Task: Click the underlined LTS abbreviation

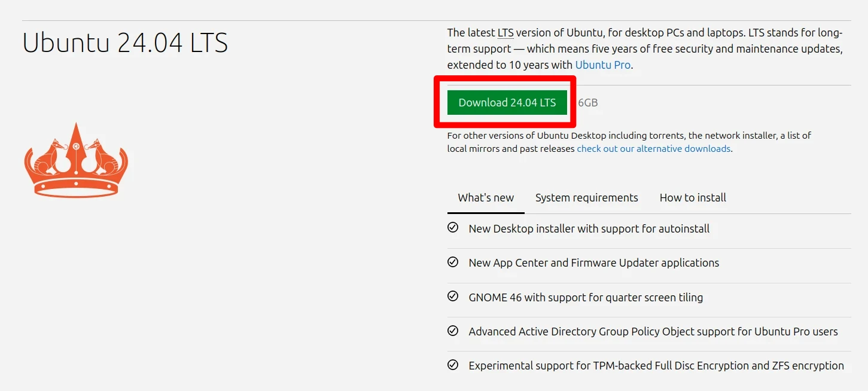Action: tap(505, 32)
